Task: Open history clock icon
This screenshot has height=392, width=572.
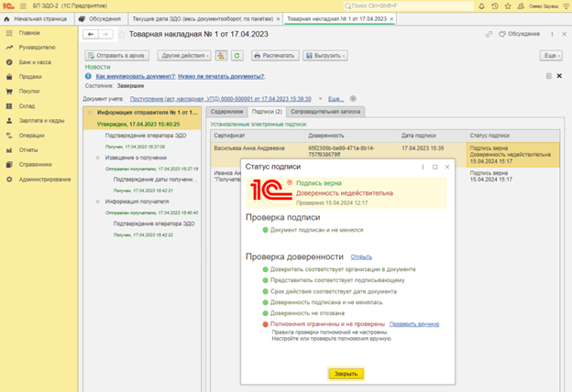Action: [x=495, y=5]
